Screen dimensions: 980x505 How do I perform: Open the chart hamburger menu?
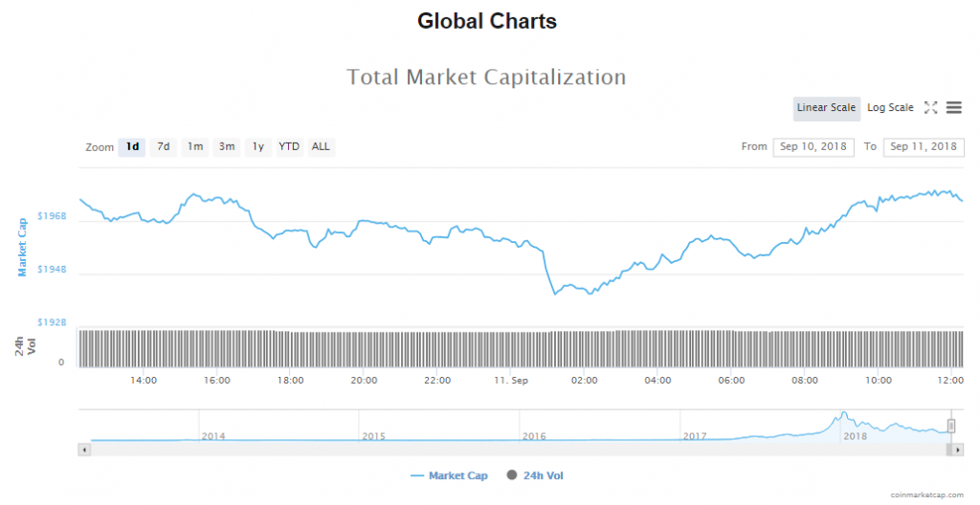point(953,108)
